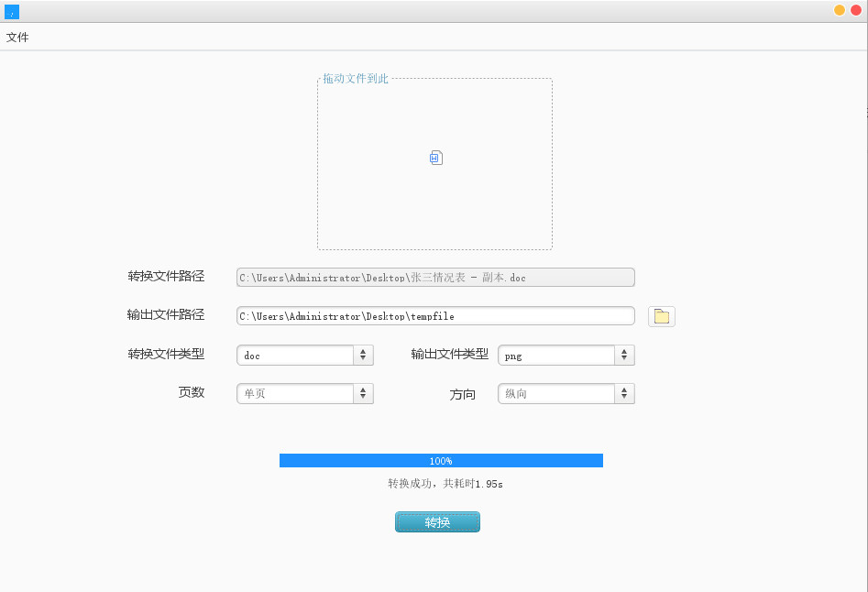
Task: Click the status text 转换成功，共耗时1.95s
Action: pyautogui.click(x=445, y=484)
